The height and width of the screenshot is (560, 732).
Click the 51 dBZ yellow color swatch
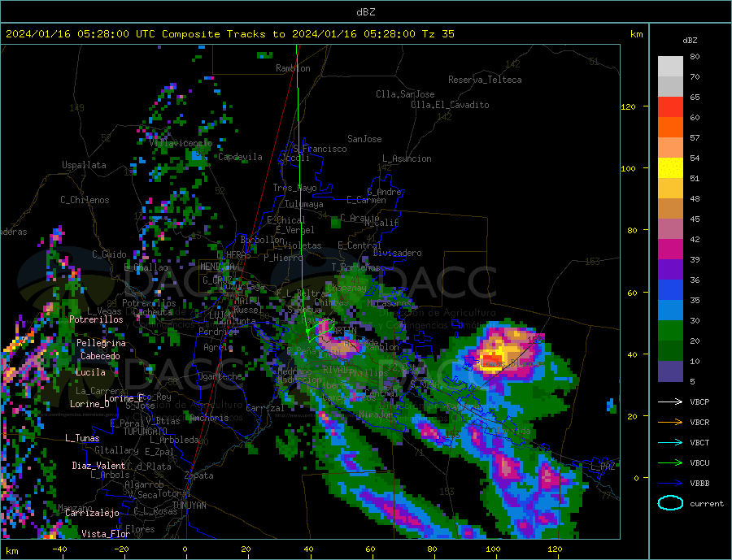670,167
